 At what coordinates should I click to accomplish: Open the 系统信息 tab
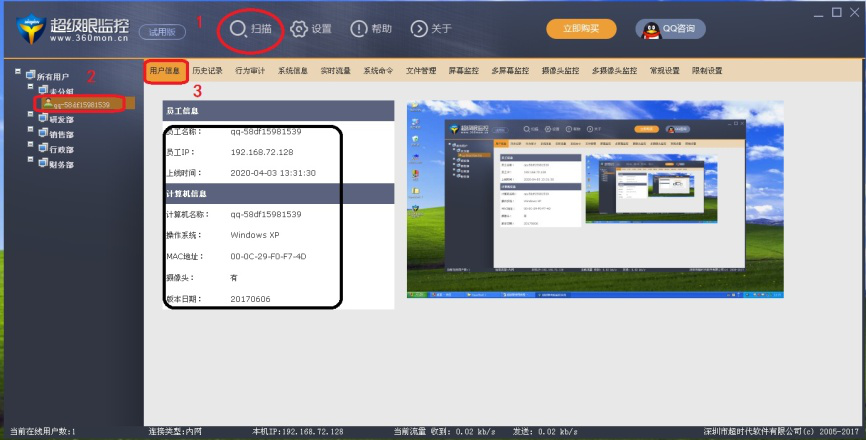pyautogui.click(x=293, y=71)
